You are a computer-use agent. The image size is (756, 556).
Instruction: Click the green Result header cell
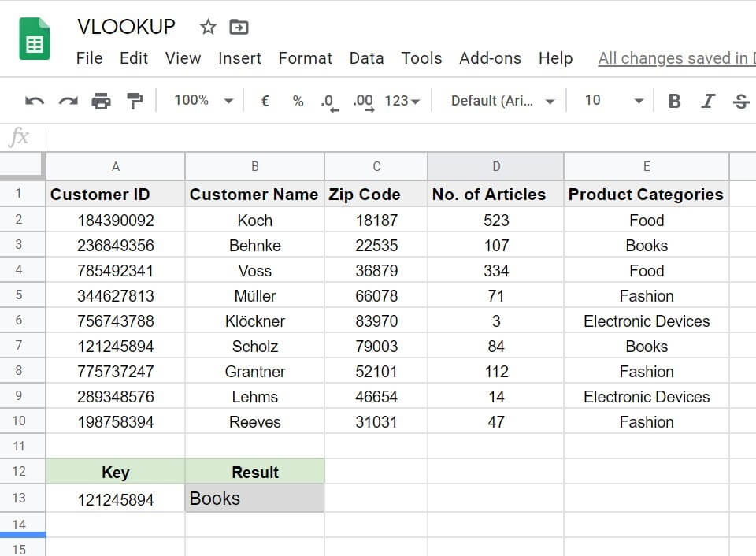tap(255, 472)
